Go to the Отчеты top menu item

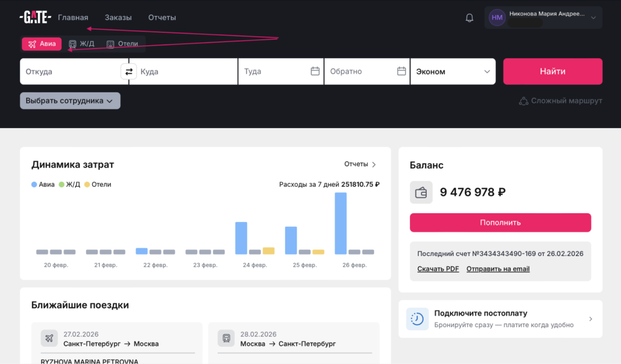(x=162, y=17)
